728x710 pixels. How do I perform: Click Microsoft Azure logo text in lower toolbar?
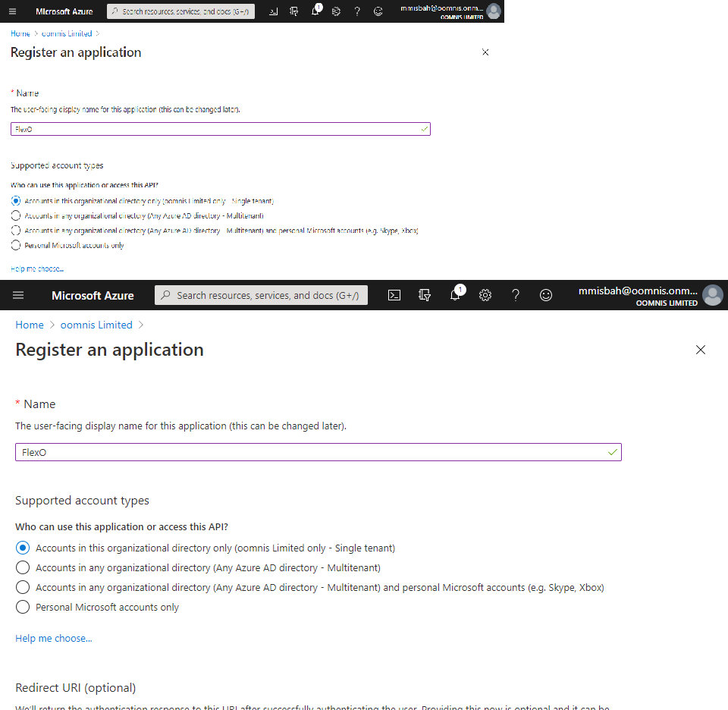click(93, 295)
